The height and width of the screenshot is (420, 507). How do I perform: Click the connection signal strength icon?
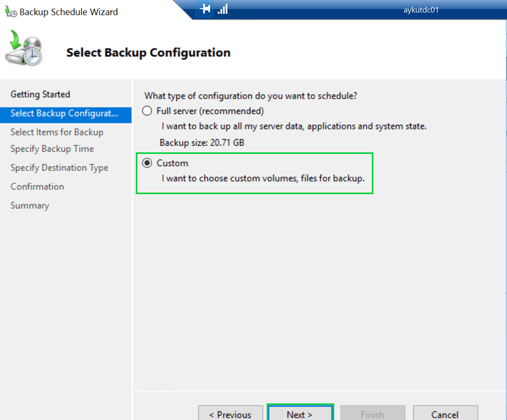[223, 9]
